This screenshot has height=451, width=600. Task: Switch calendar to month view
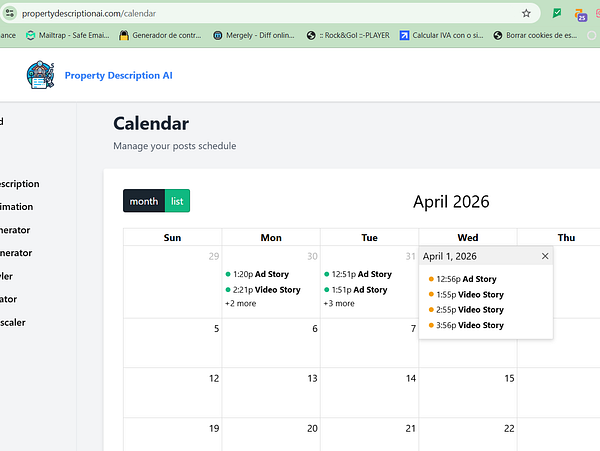(144, 201)
